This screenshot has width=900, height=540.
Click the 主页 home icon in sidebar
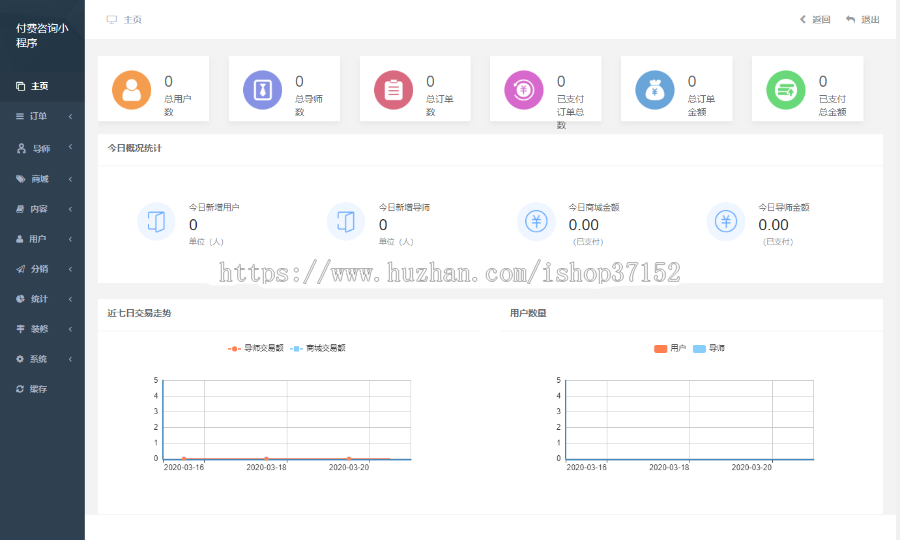(21, 86)
